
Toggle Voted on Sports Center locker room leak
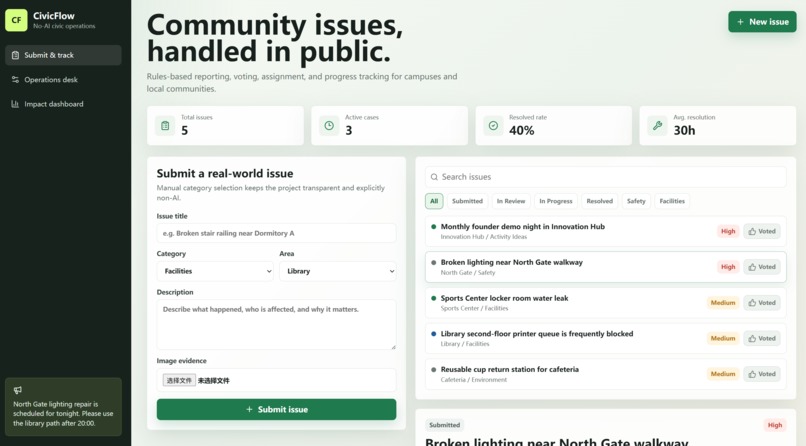762,303
